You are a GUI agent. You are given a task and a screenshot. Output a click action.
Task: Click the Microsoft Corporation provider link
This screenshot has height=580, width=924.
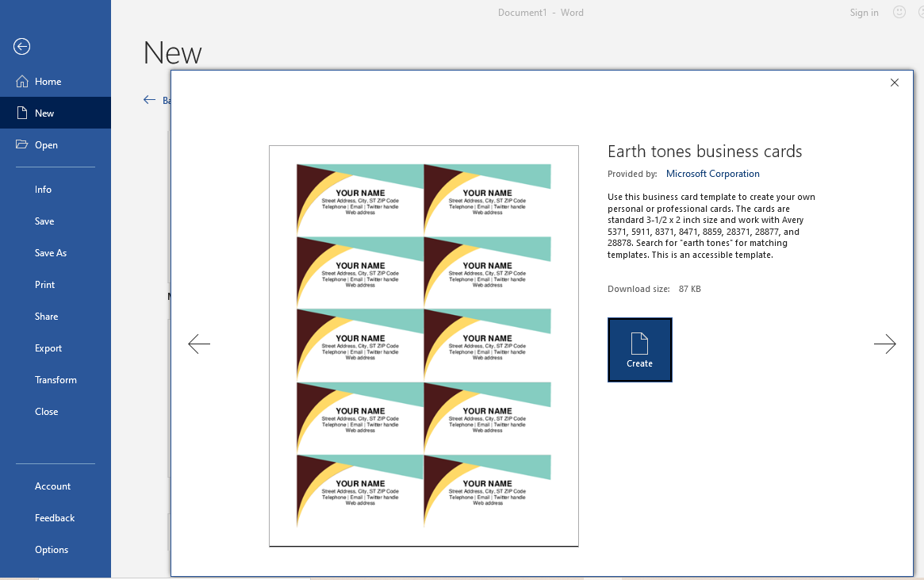tap(712, 173)
